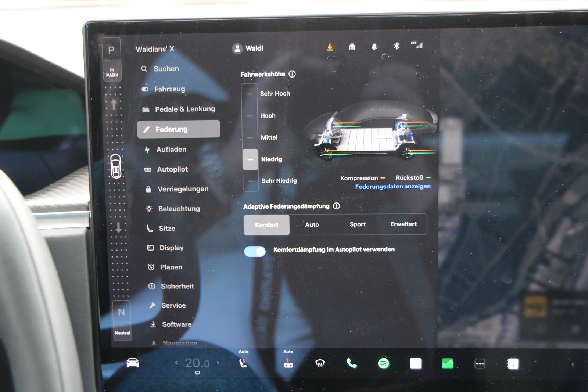Click the software download icon

pos(330,47)
